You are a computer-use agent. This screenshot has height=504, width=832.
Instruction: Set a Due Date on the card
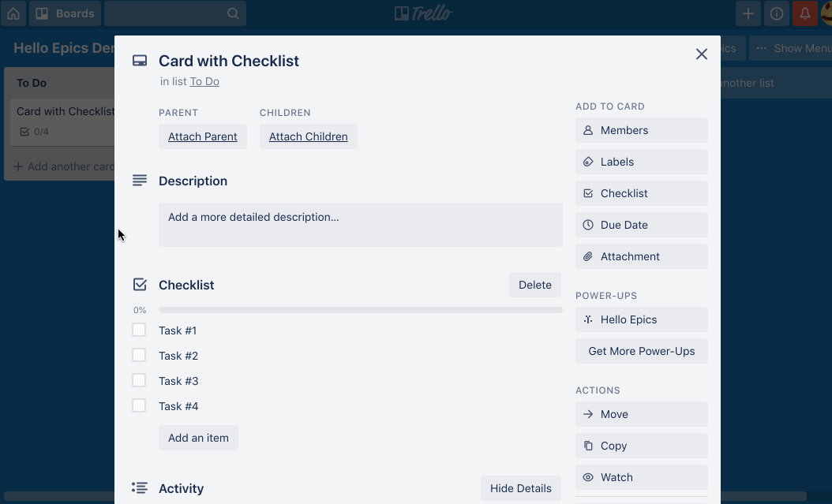pyautogui.click(x=641, y=225)
